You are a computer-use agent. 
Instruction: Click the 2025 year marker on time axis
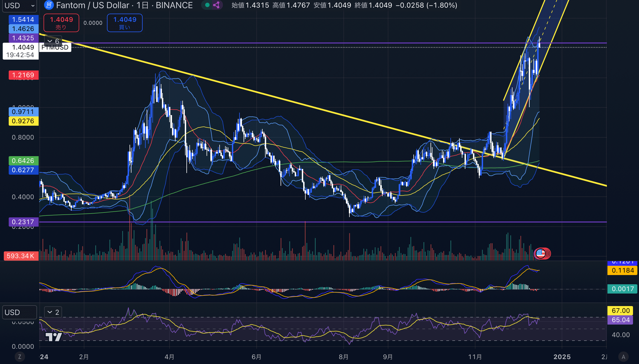(562, 357)
